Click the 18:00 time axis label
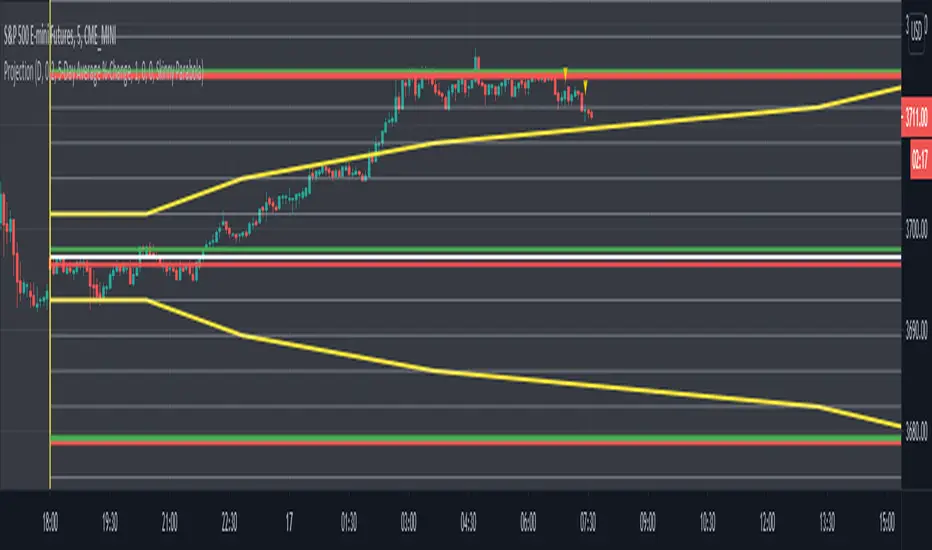The image size is (932, 550). pos(51,522)
